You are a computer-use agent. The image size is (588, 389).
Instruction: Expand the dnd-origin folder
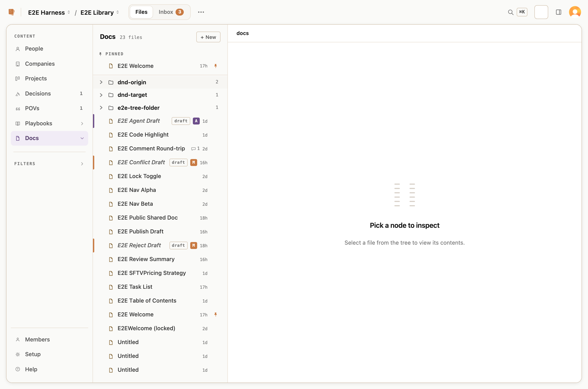(x=101, y=82)
